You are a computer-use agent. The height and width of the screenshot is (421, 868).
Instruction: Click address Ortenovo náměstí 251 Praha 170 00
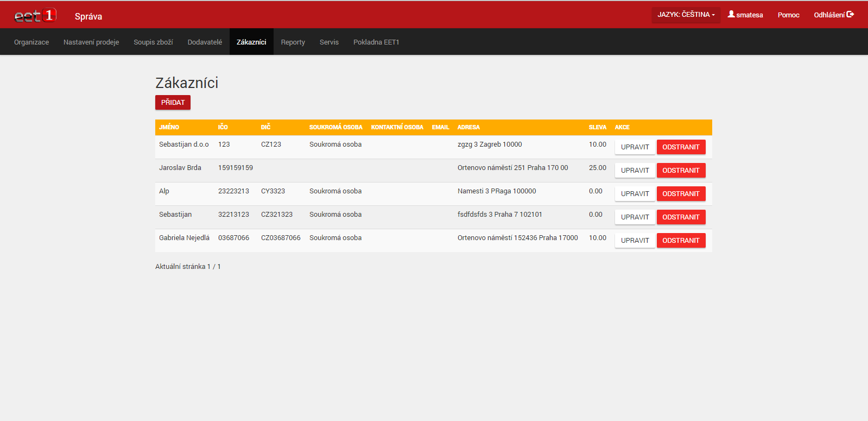pyautogui.click(x=512, y=168)
